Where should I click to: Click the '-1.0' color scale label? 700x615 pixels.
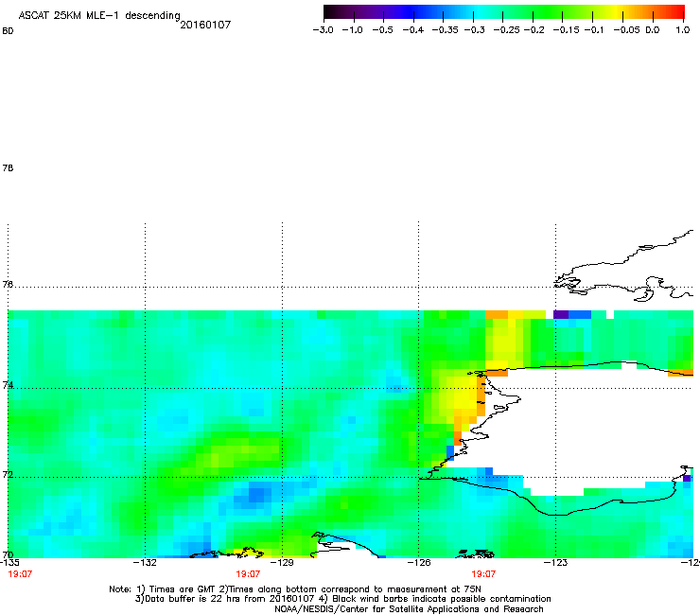point(352,30)
